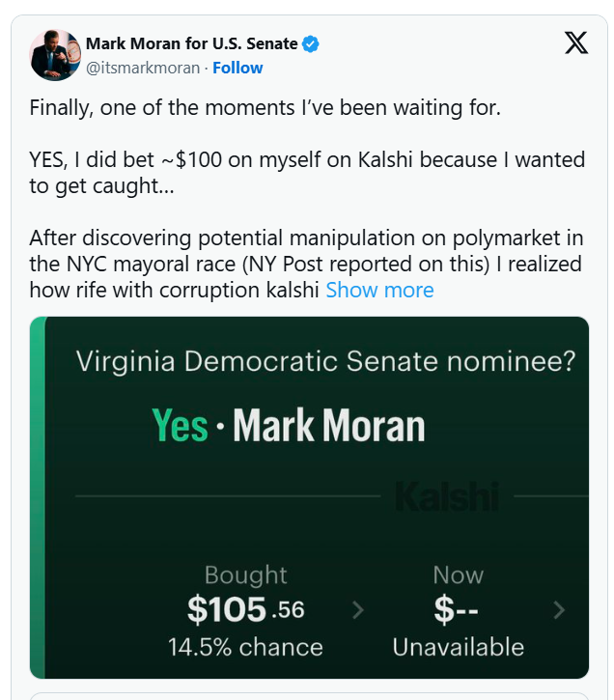Click the green Yes label

coord(180,426)
